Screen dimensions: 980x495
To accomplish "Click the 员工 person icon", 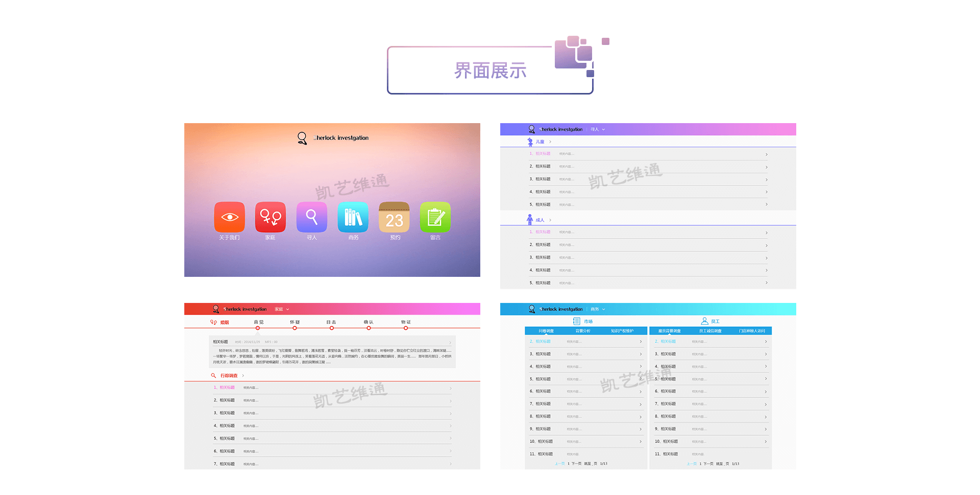I will coord(704,321).
